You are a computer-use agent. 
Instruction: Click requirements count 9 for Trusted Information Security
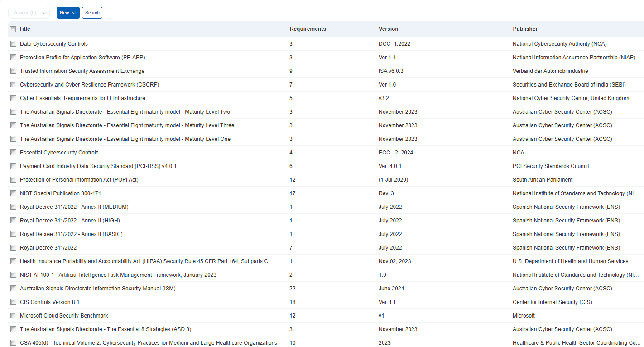tap(291, 71)
